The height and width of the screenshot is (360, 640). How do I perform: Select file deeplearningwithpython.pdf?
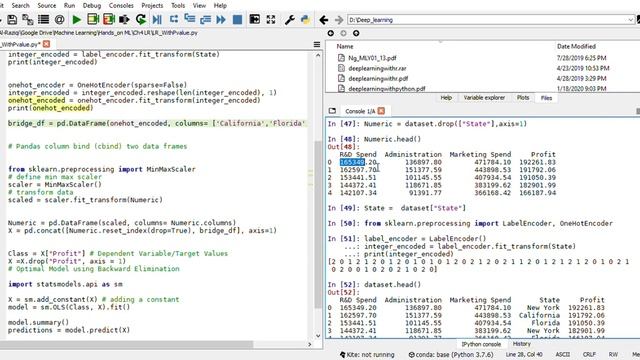pos(387,89)
